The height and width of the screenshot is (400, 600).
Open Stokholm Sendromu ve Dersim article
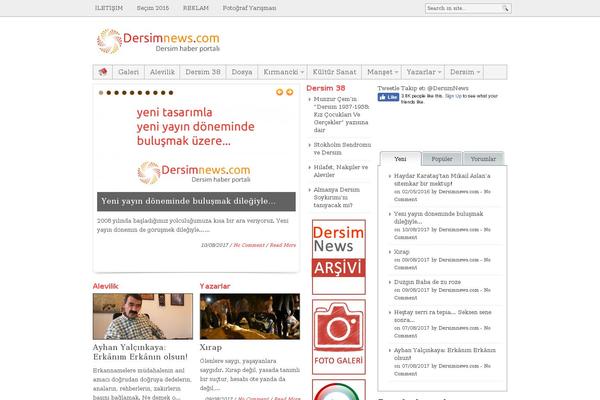coord(342,149)
